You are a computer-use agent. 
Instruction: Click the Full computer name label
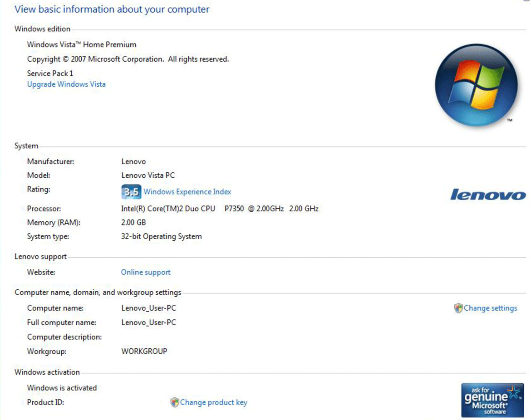click(61, 322)
